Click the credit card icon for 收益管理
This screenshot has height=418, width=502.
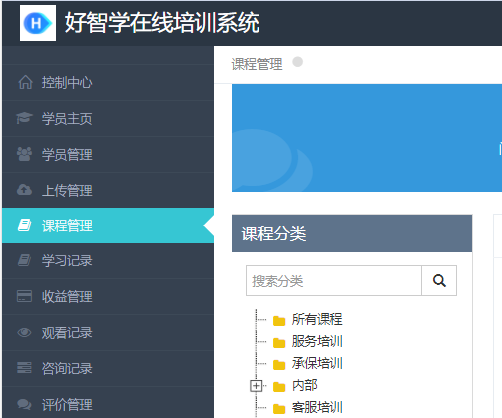[24, 296]
